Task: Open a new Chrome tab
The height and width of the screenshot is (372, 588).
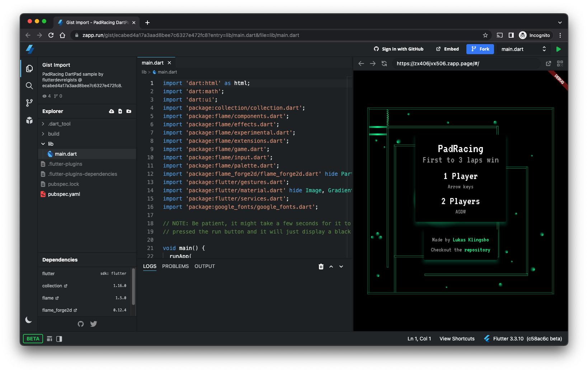Action: 147,23
